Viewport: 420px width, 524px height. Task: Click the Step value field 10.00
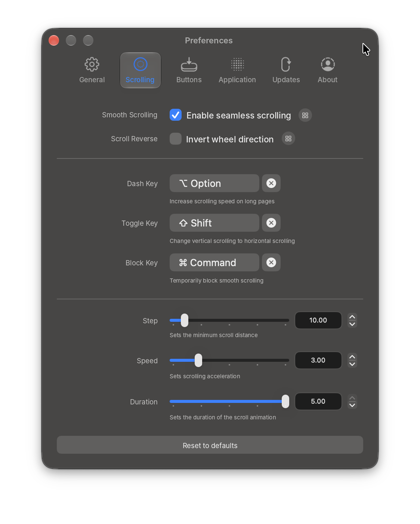coord(318,320)
